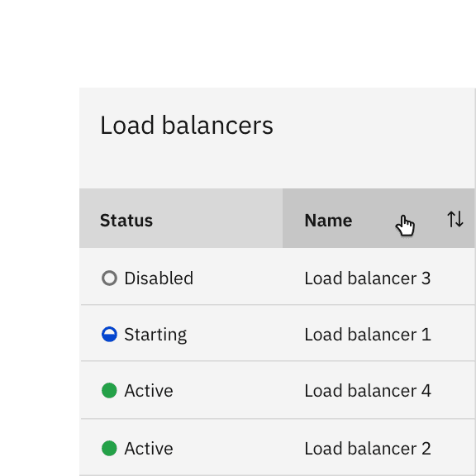Click the Starting status text
Viewport: 476px width, 476px height.
155,335
